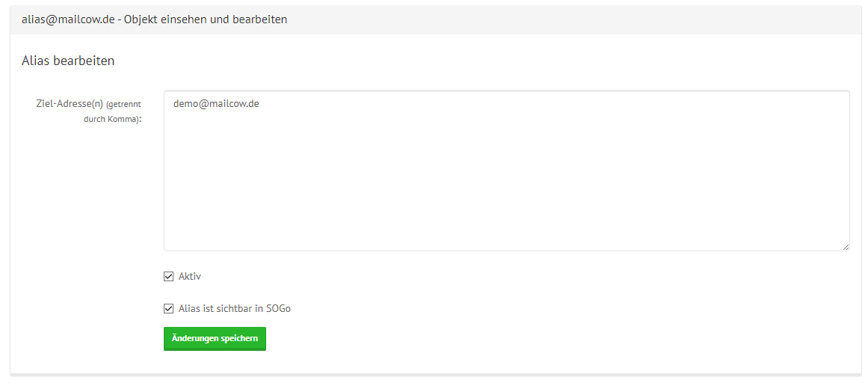
Task: Tick the Aktiv checkbox
Action: click(168, 277)
